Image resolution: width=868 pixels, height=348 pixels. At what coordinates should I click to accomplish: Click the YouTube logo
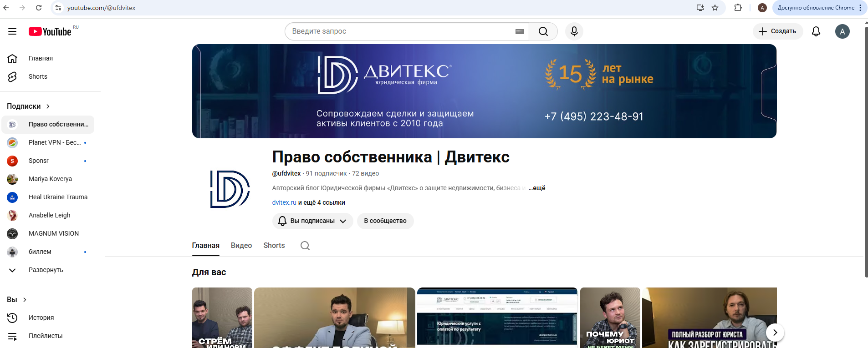[x=51, y=31]
